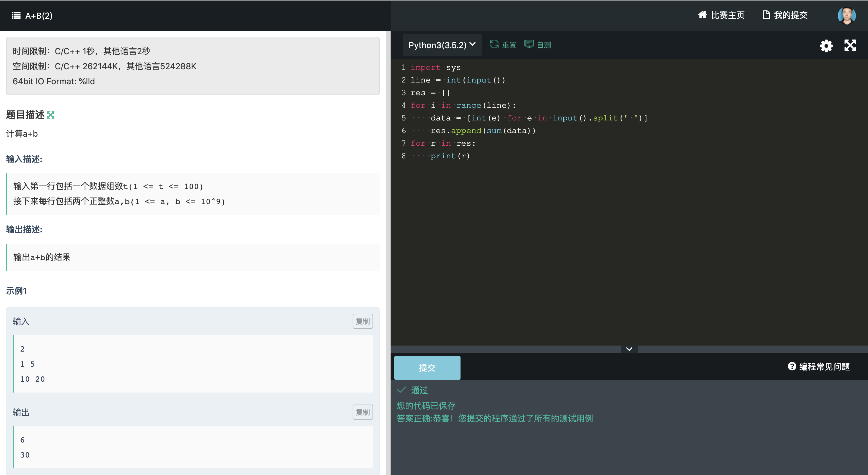868x475 pixels.
Task: Expand the 题目描述 description panel icon
Action: pos(51,115)
